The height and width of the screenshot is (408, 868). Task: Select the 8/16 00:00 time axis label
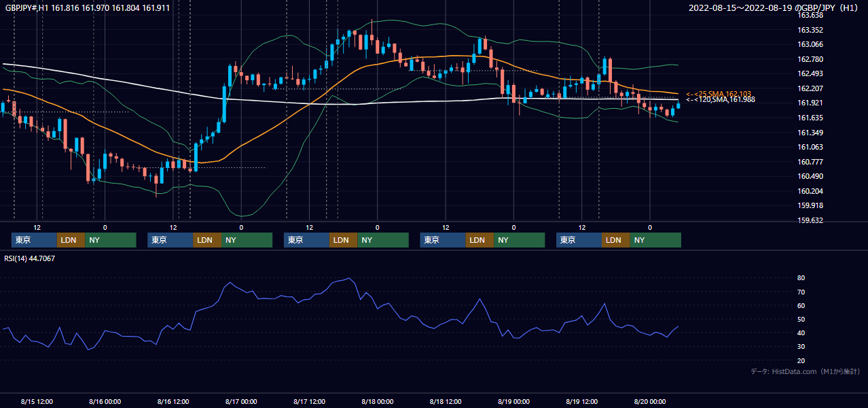(x=105, y=401)
